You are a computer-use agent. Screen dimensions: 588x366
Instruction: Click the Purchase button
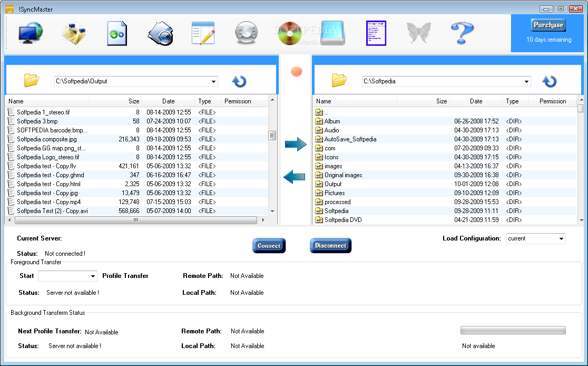point(548,25)
